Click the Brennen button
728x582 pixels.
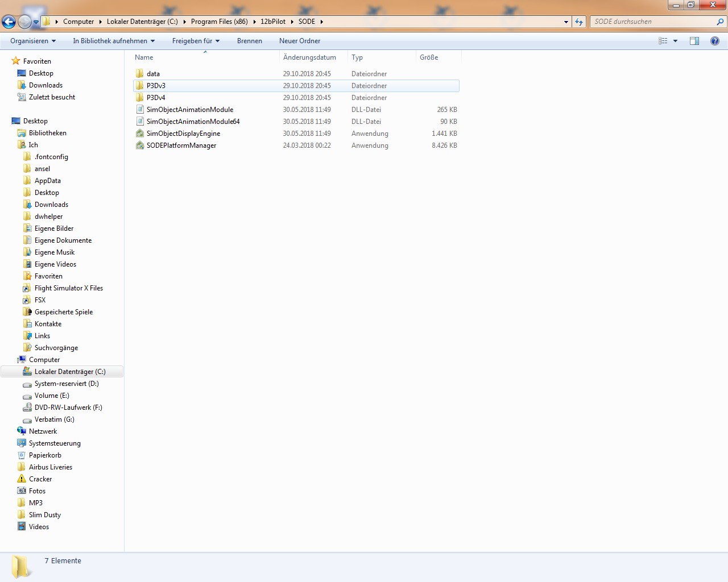tap(249, 41)
